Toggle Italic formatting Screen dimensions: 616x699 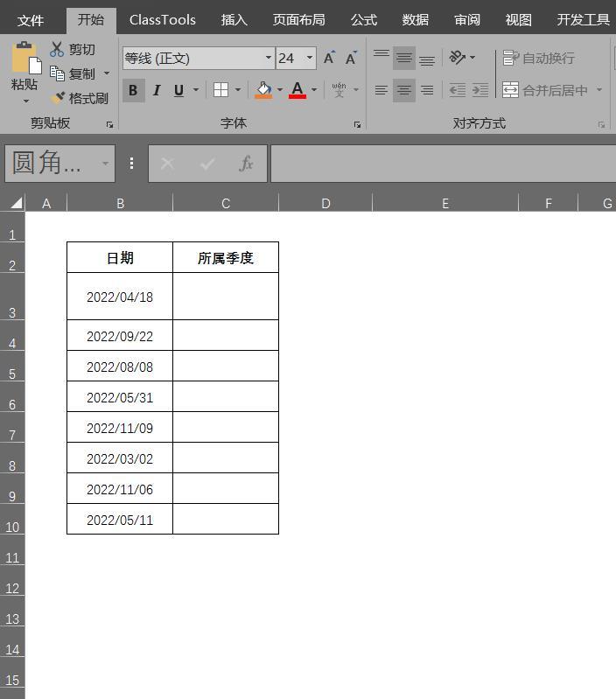point(157,90)
